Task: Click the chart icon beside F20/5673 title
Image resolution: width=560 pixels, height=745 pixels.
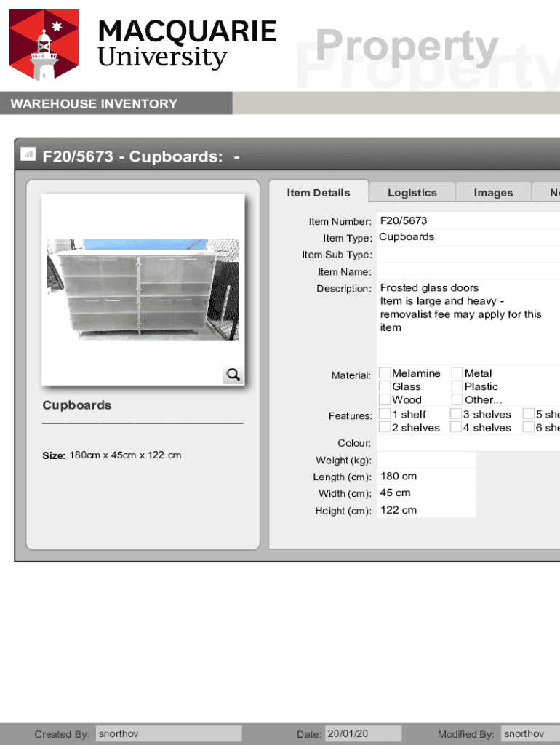Action: (28, 154)
